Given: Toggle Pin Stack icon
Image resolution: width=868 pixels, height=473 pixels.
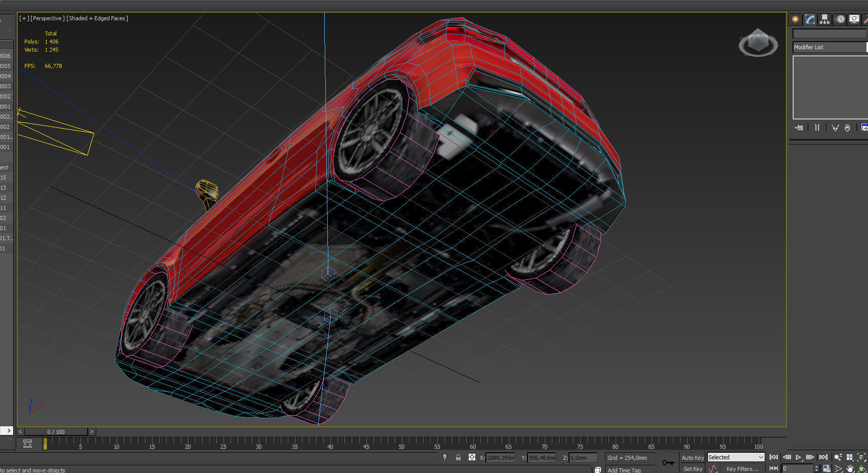Looking at the screenshot, I should (x=799, y=128).
